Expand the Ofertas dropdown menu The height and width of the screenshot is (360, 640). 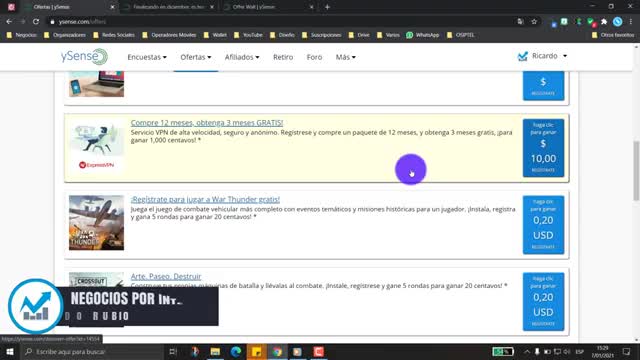coord(196,57)
